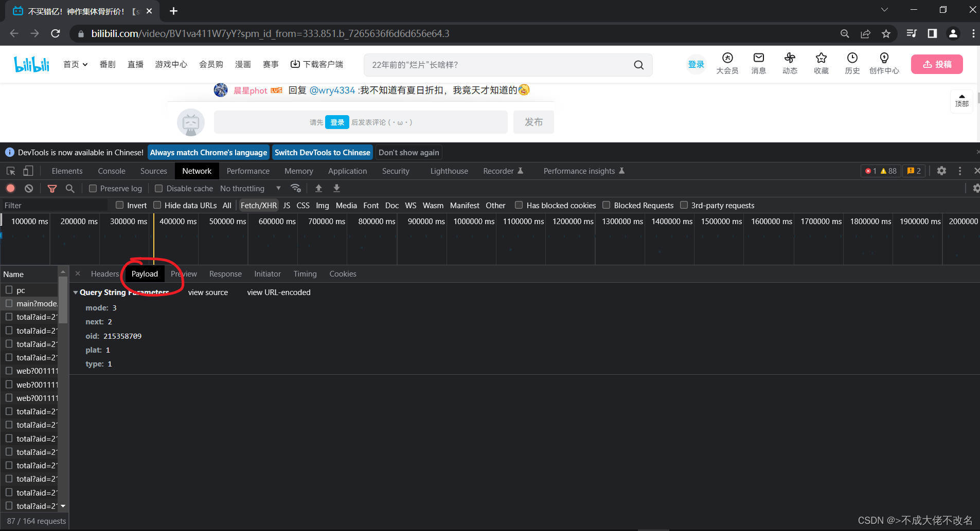Open the Application panel
Viewport: 980px width, 531px height.
coord(348,171)
